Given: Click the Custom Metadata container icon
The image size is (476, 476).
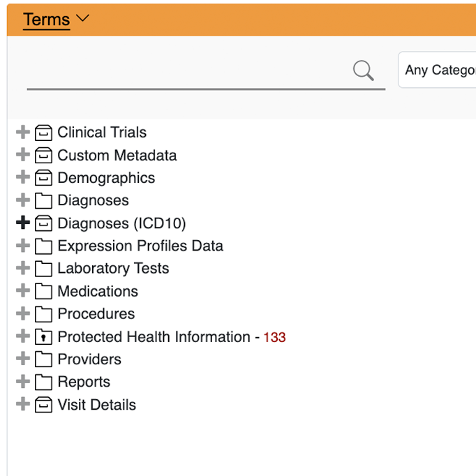Looking at the screenshot, I should (43, 156).
